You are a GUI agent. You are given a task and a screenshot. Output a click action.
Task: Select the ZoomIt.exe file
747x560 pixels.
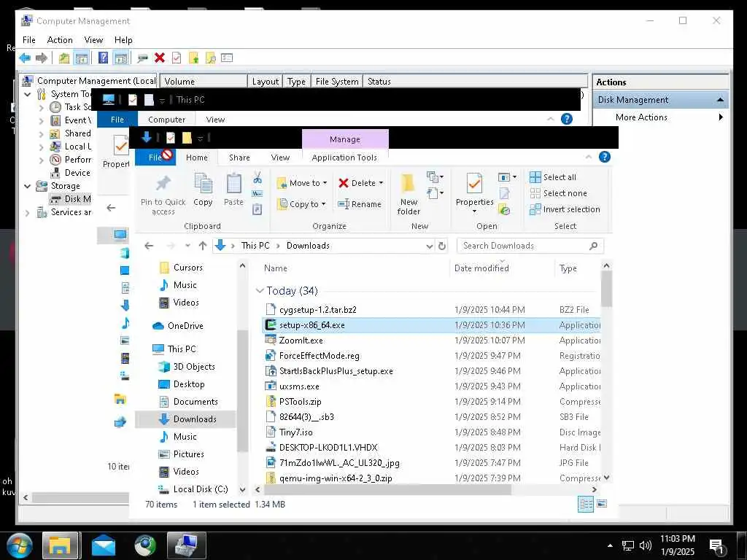tap(301, 341)
